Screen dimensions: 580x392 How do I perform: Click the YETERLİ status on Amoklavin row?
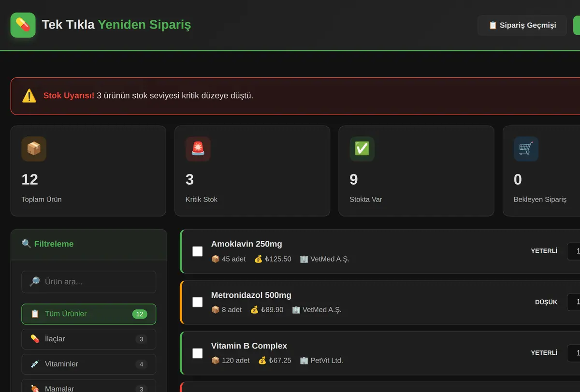pyautogui.click(x=544, y=251)
